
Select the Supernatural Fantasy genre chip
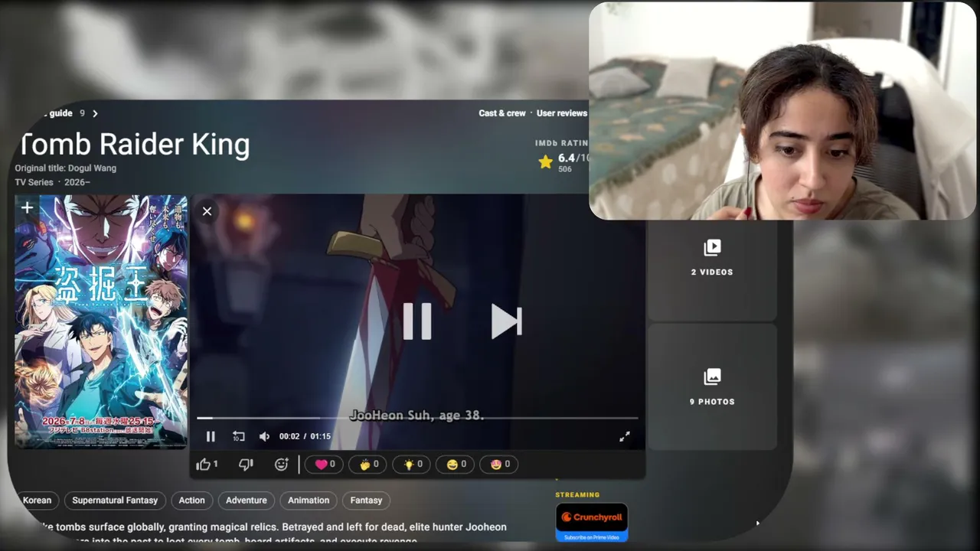(x=115, y=500)
